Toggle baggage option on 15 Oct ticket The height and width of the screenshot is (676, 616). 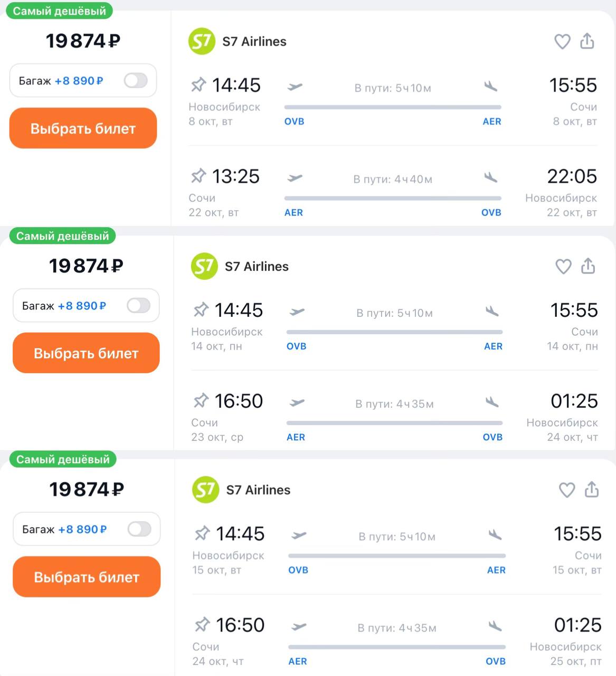point(139,529)
